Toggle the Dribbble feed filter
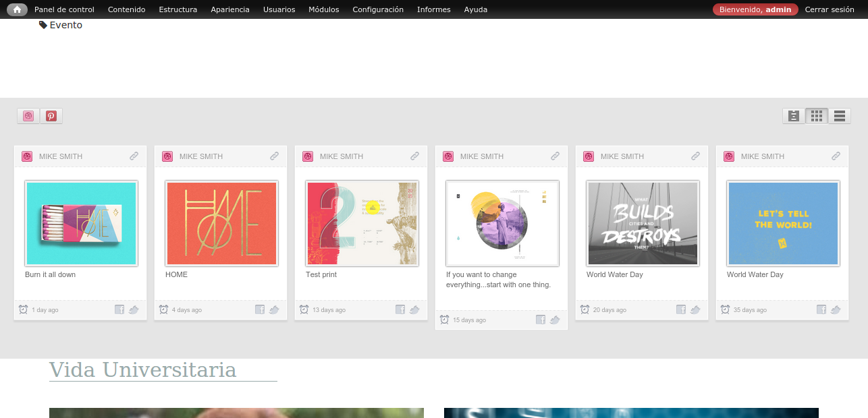Image resolution: width=868 pixels, height=418 pixels. [x=28, y=116]
